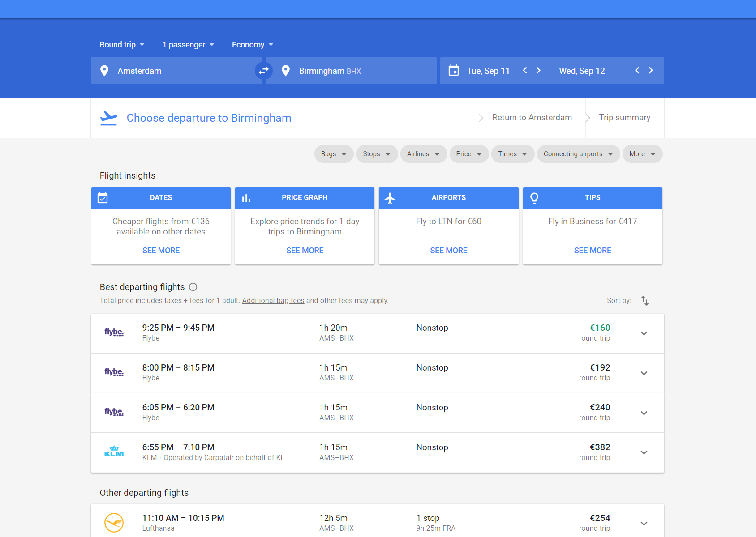The height and width of the screenshot is (537, 756).
Task: Expand the €382 KLM flight details
Action: 644,452
